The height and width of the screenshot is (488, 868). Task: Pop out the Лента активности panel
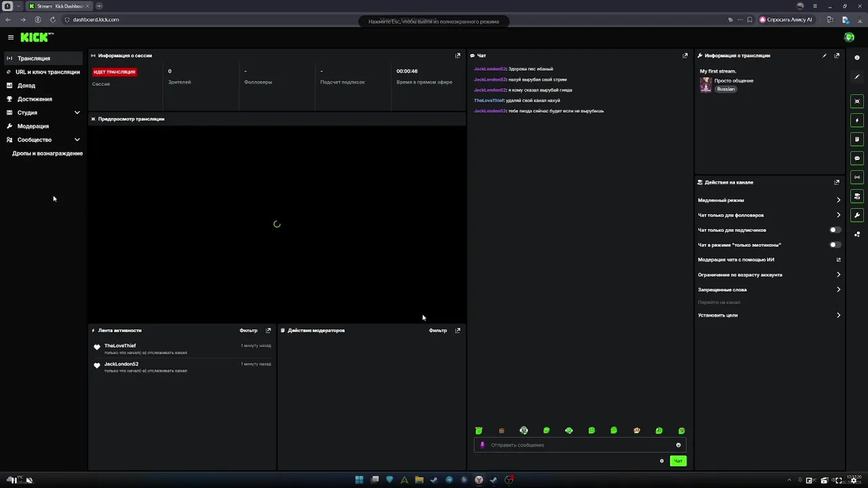point(268,330)
